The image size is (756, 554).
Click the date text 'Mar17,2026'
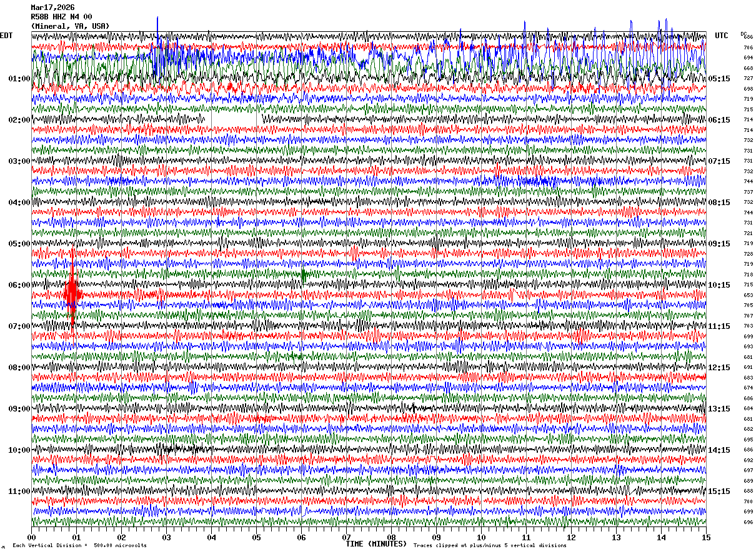(x=52, y=8)
